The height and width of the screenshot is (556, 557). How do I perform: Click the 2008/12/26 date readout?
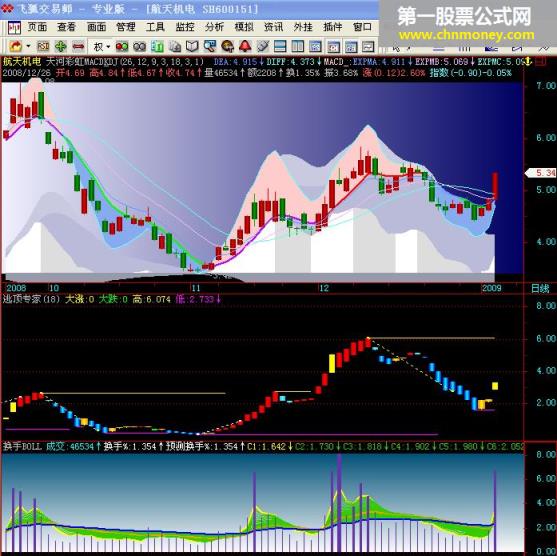tap(27, 73)
